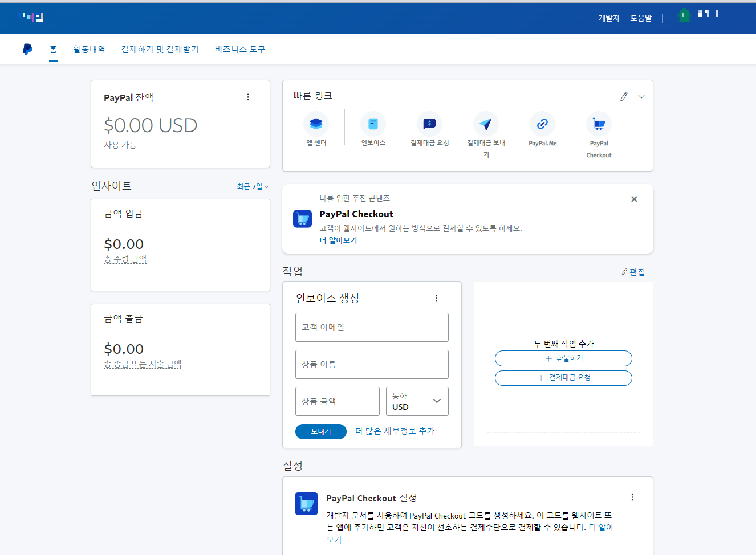Open the PayPal.Me quick link

click(x=542, y=130)
